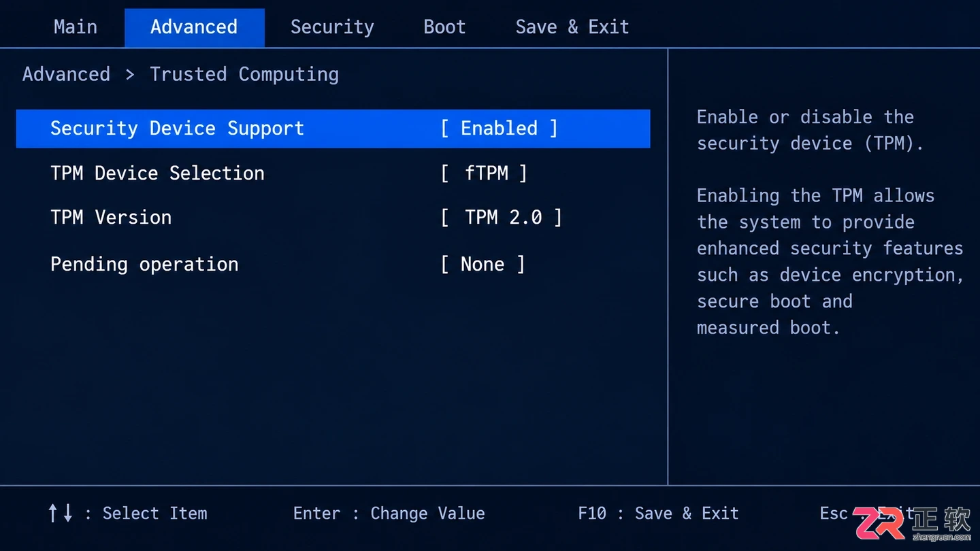The width and height of the screenshot is (980, 551).
Task: Switch to the Main tab
Action: tap(76, 27)
